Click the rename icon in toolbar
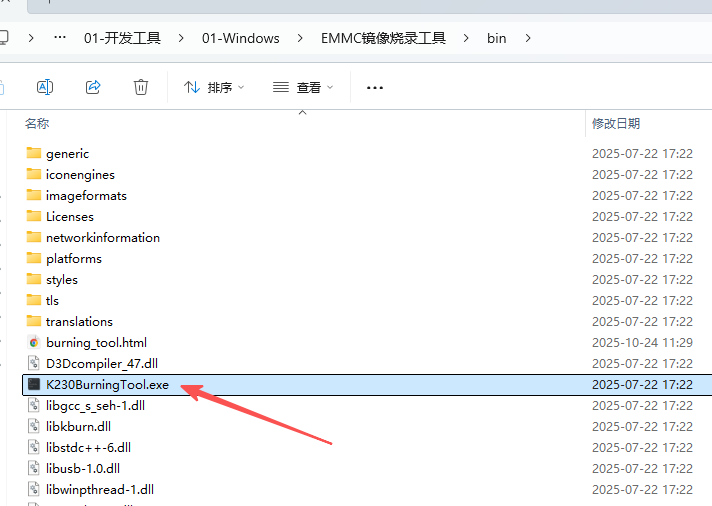The height and width of the screenshot is (506, 712). tap(45, 88)
